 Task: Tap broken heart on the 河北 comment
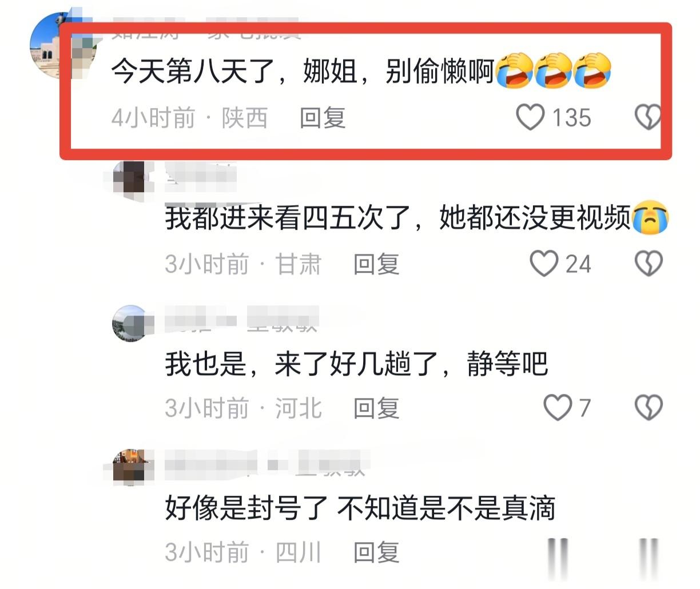tap(649, 408)
